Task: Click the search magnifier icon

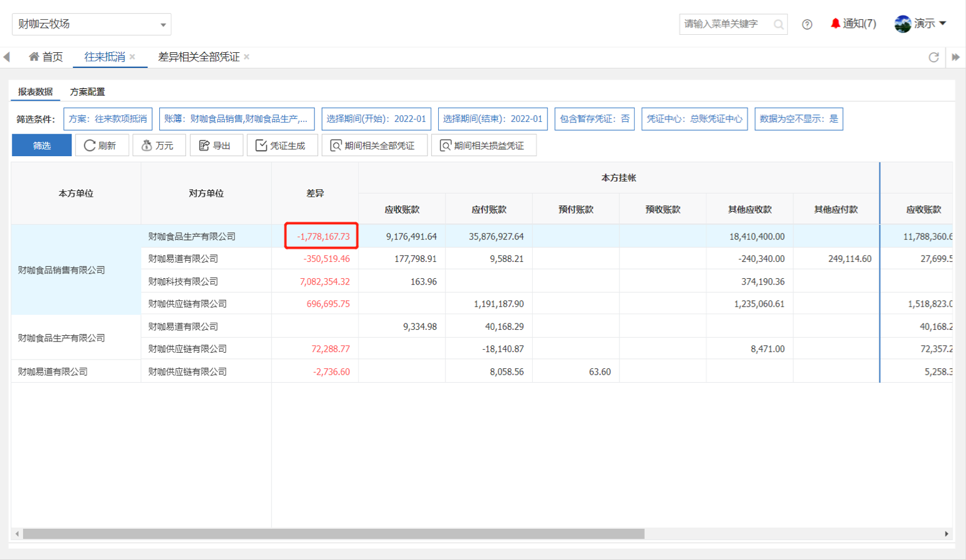Action: 778,24
